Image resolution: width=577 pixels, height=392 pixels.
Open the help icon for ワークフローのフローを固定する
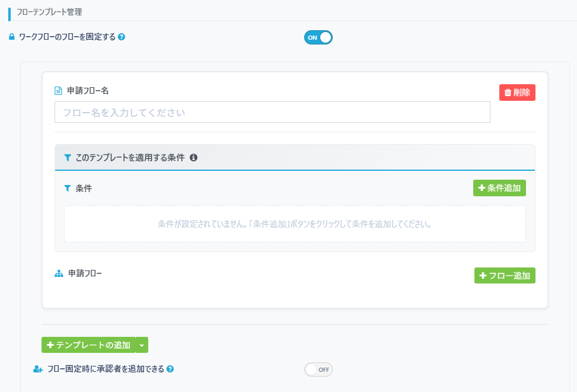pyautogui.click(x=122, y=36)
